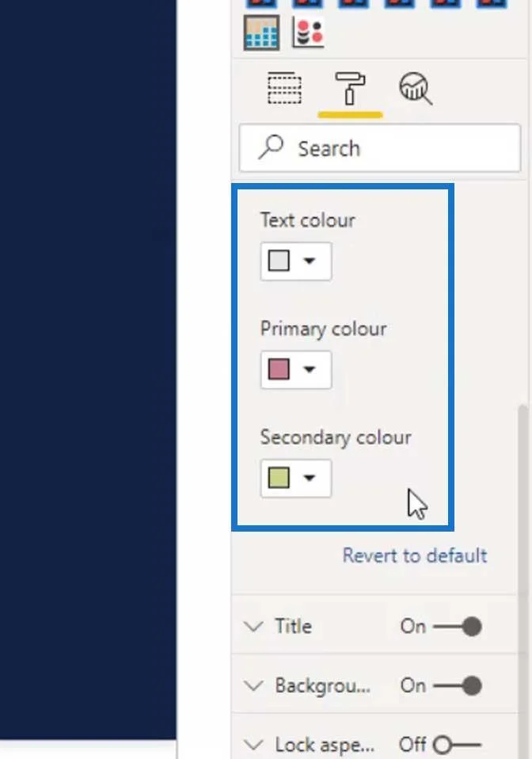This screenshot has width=532, height=759.
Task: Open the Primary colour dropdown arrow
Action: tap(309, 369)
